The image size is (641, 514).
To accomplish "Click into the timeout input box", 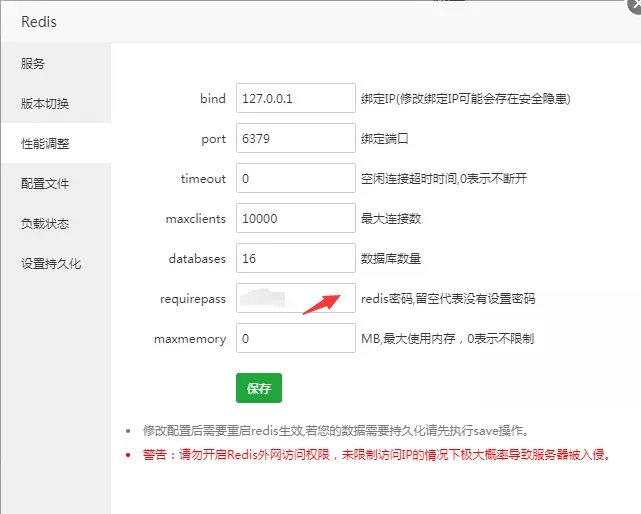I will 296,179.
